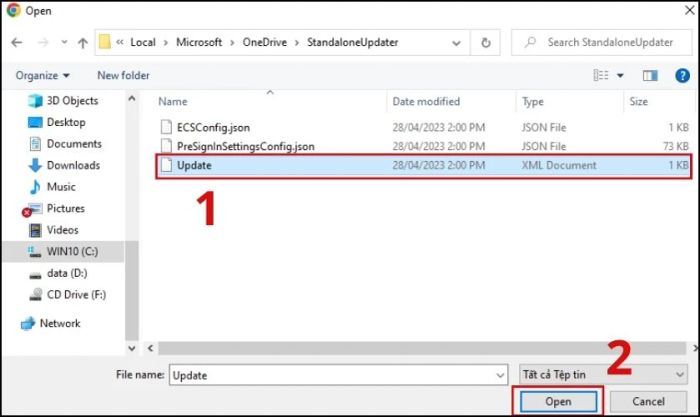Screen dimensions: 700x417
Task: Create a New folder
Action: 123,75
